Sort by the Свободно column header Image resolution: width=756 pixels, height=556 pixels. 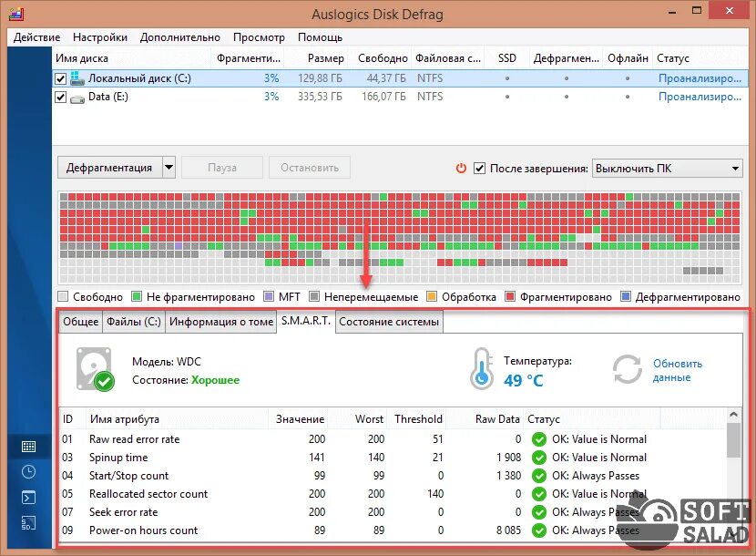pyautogui.click(x=380, y=58)
